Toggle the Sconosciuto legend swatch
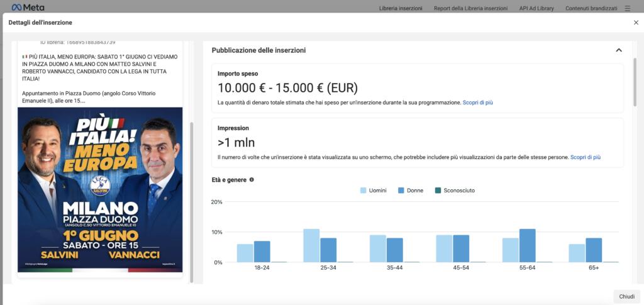Image resolution: width=644 pixels, height=305 pixels. click(x=438, y=191)
